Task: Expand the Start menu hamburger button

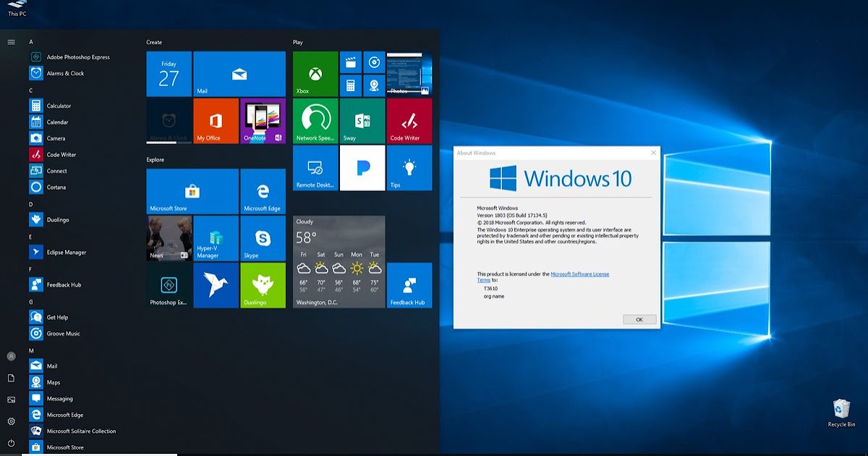Action: point(11,42)
